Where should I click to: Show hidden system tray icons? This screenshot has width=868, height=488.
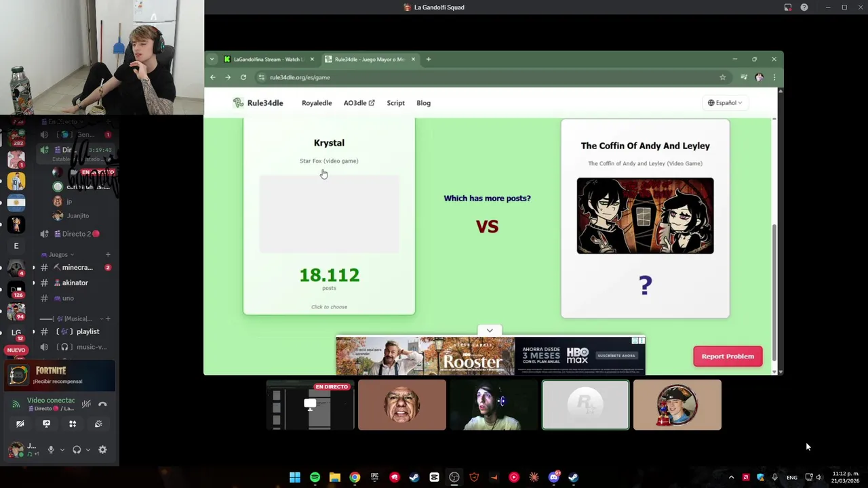(731, 478)
